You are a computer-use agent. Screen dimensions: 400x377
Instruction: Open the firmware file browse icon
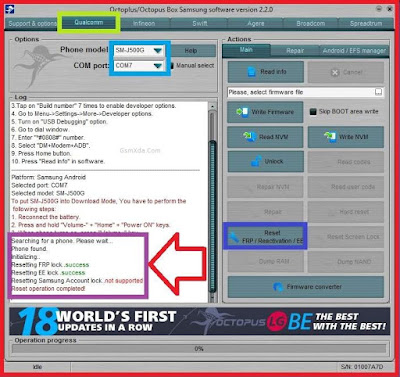click(x=378, y=92)
